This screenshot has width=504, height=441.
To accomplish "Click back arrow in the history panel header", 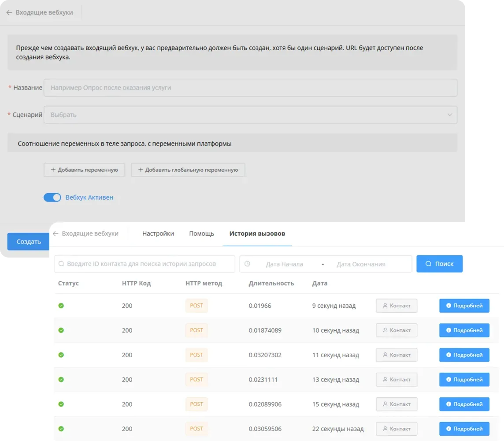I will pyautogui.click(x=55, y=234).
